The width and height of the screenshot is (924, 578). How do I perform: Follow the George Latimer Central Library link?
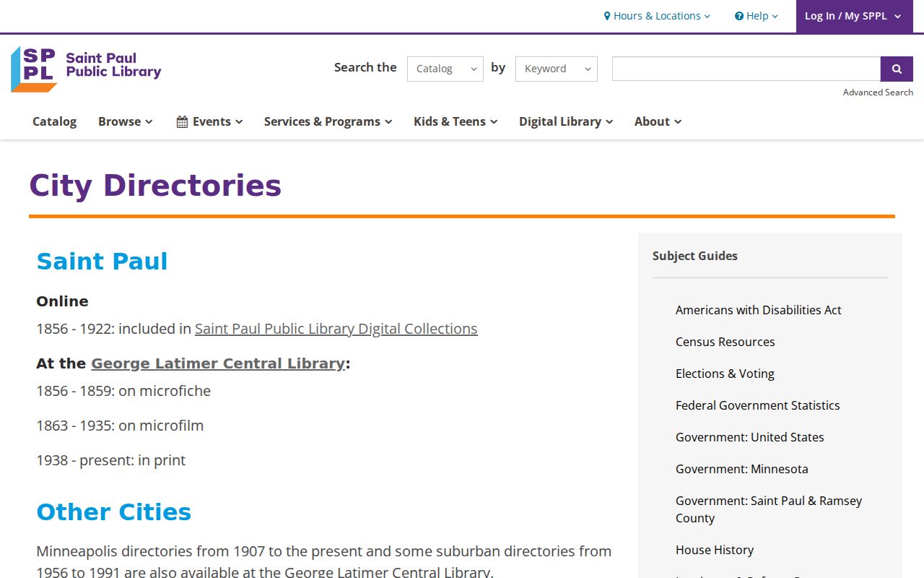click(x=218, y=363)
